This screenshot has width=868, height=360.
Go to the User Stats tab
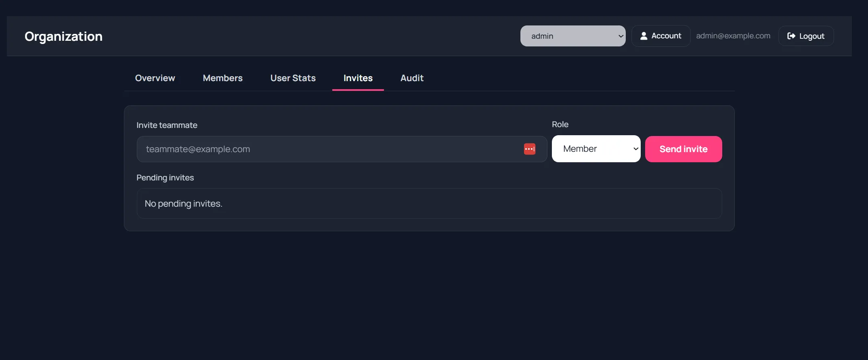pyautogui.click(x=293, y=78)
